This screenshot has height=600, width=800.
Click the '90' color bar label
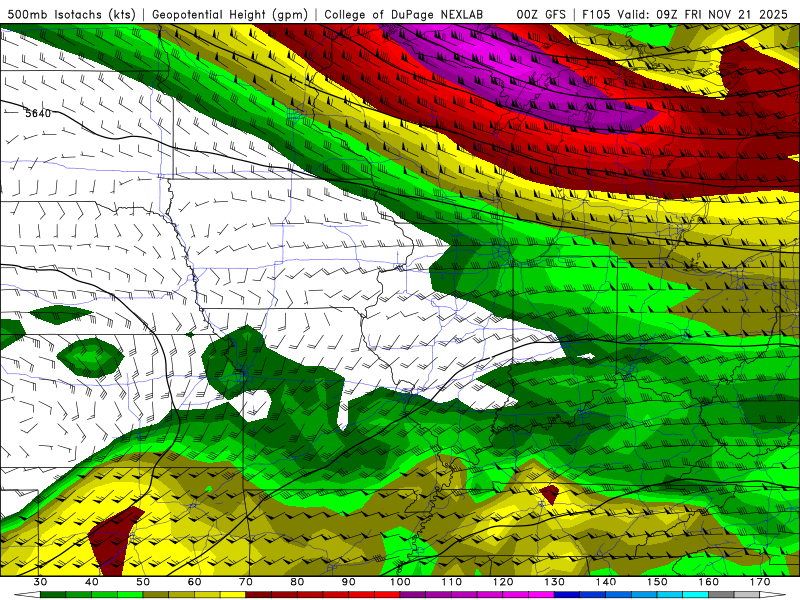pyautogui.click(x=349, y=582)
